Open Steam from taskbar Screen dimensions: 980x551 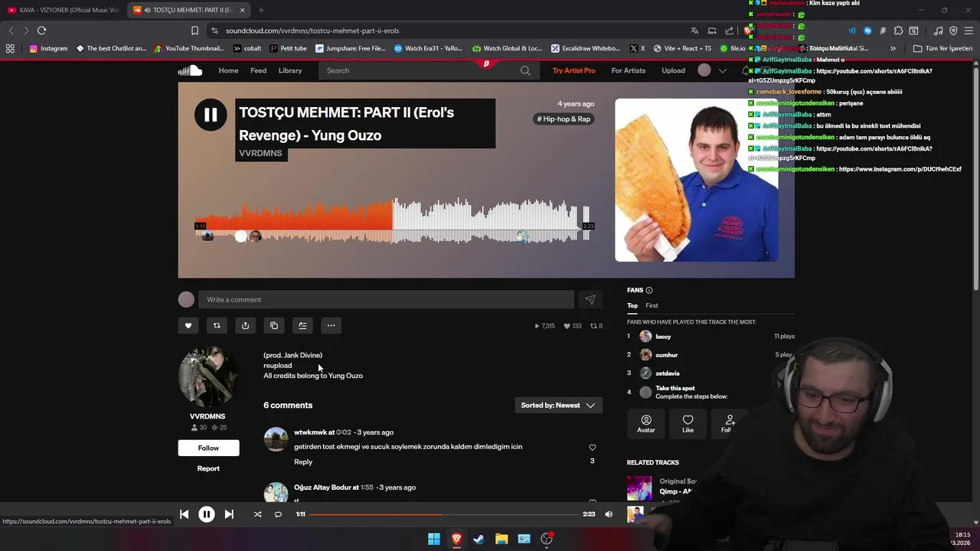click(479, 539)
